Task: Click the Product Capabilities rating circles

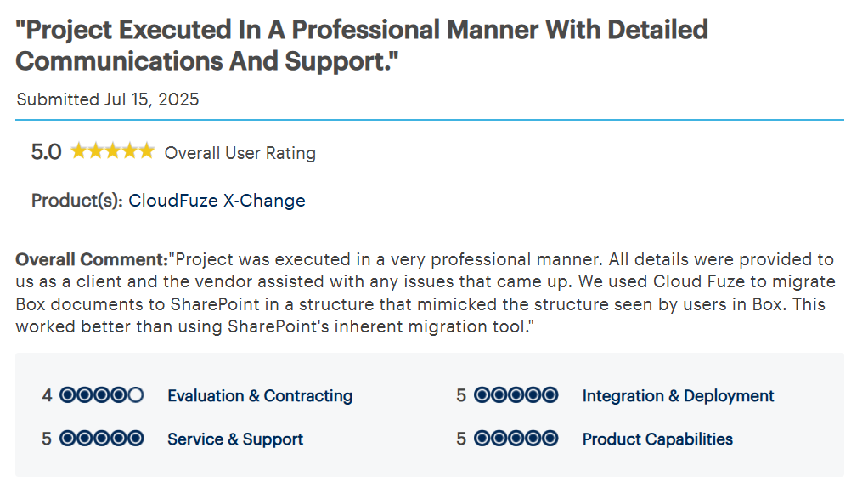Action: [516, 439]
